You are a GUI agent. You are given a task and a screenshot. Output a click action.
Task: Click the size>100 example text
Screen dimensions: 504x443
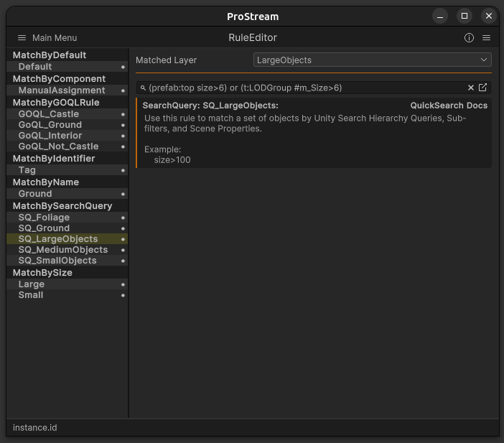pyautogui.click(x=172, y=160)
